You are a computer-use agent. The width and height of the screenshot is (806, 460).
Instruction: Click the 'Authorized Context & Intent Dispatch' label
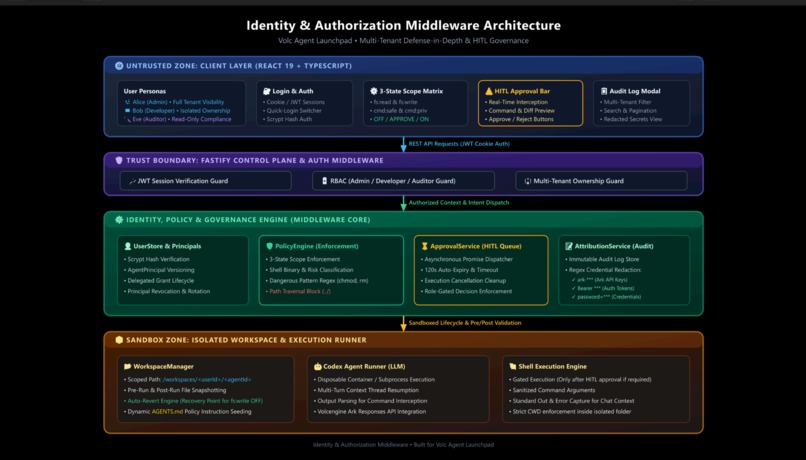tap(459, 203)
